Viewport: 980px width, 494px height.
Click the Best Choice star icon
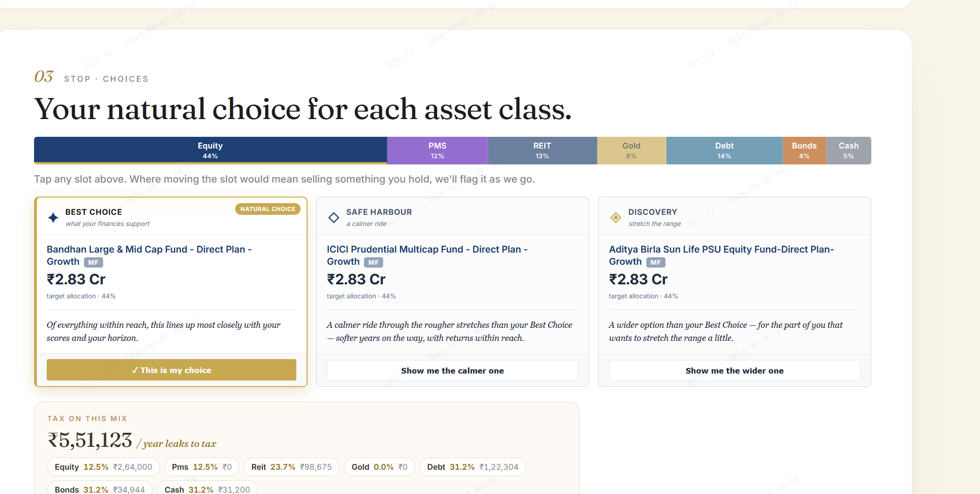tap(53, 218)
